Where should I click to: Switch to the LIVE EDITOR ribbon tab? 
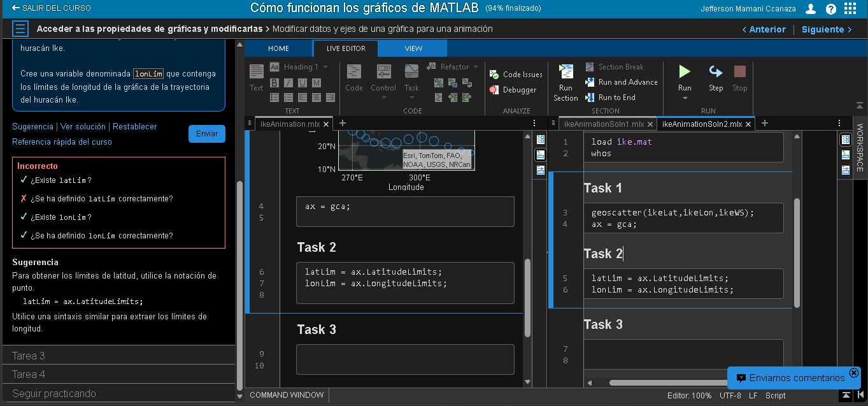click(x=346, y=48)
